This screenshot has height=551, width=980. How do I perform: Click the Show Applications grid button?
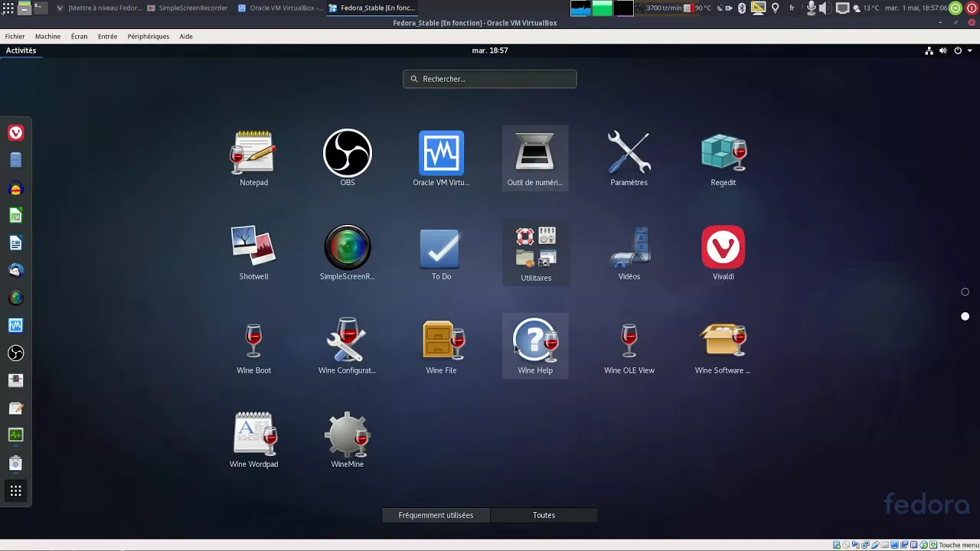[15, 491]
